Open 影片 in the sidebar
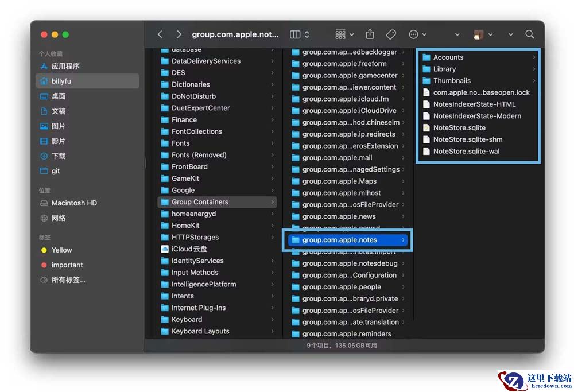 pyautogui.click(x=87, y=141)
